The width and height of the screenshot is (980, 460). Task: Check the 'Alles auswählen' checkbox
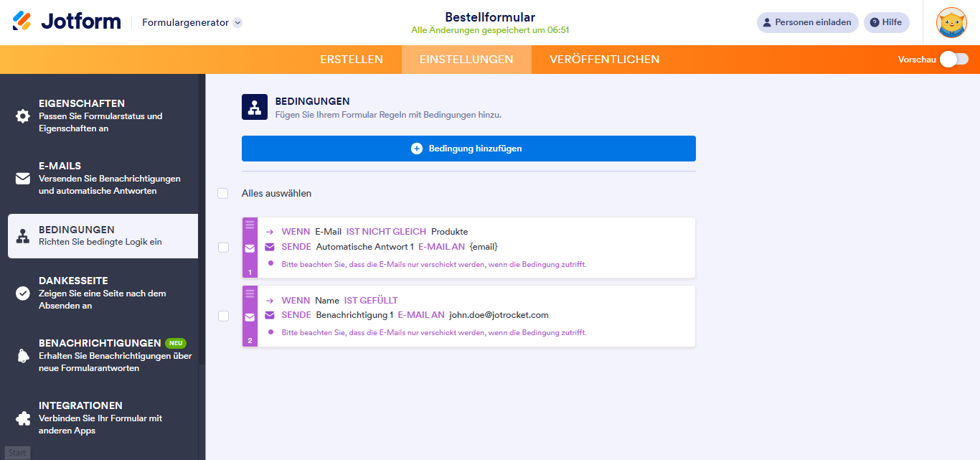point(223,193)
